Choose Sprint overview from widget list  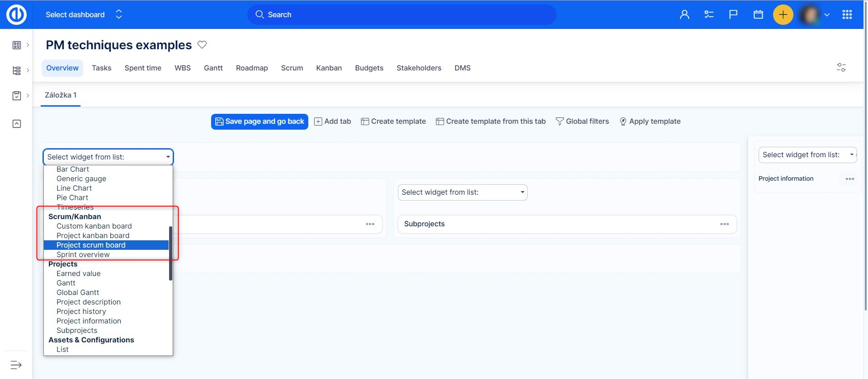point(83,255)
